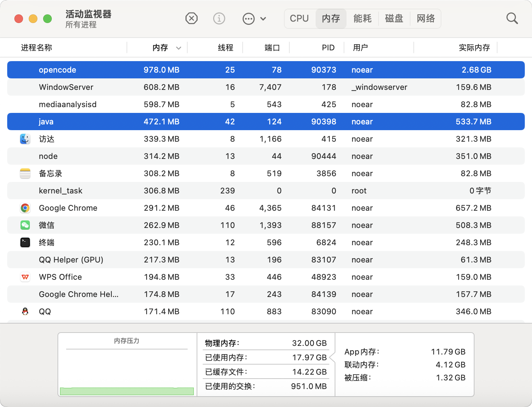Sort by the 线程 column header

[x=225, y=47]
